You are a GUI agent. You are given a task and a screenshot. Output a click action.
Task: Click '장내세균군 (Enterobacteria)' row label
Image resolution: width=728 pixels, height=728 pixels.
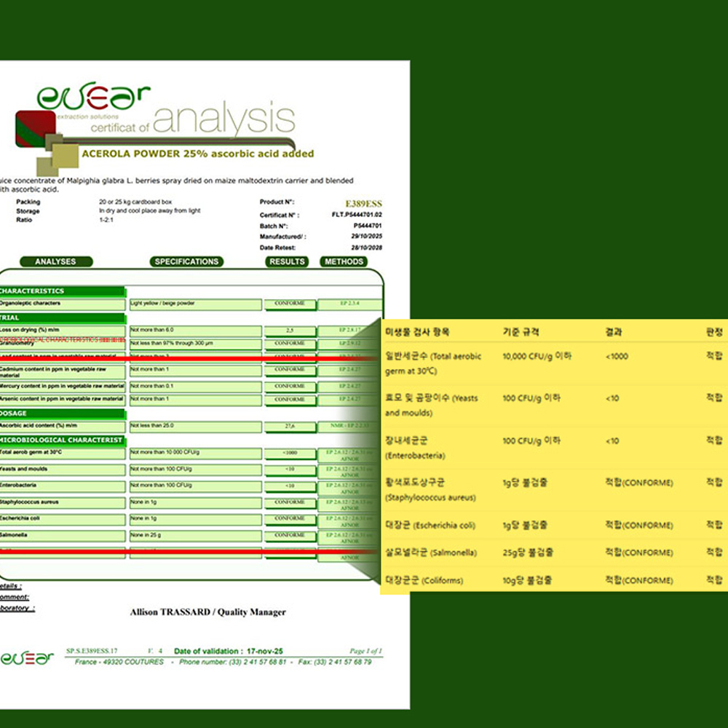(415, 448)
